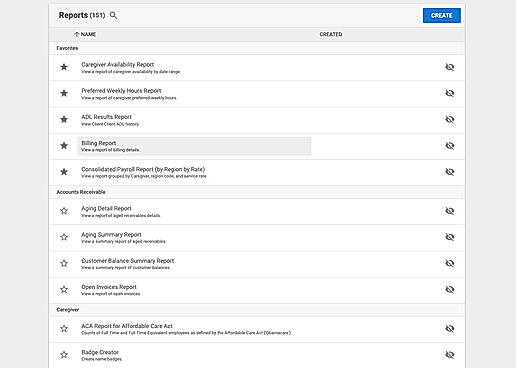Screen dimensions: 516x368
Task: Open Consolidated Payroll Report (by Region by Rate)
Action: 143,169
